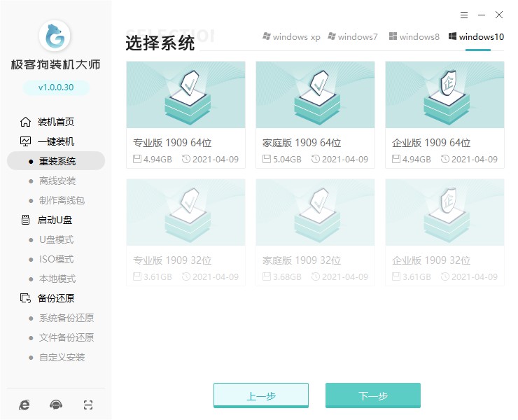The width and height of the screenshot is (518, 420).
Task: Select 系统备份还原 in the sidebar
Action: (x=66, y=318)
